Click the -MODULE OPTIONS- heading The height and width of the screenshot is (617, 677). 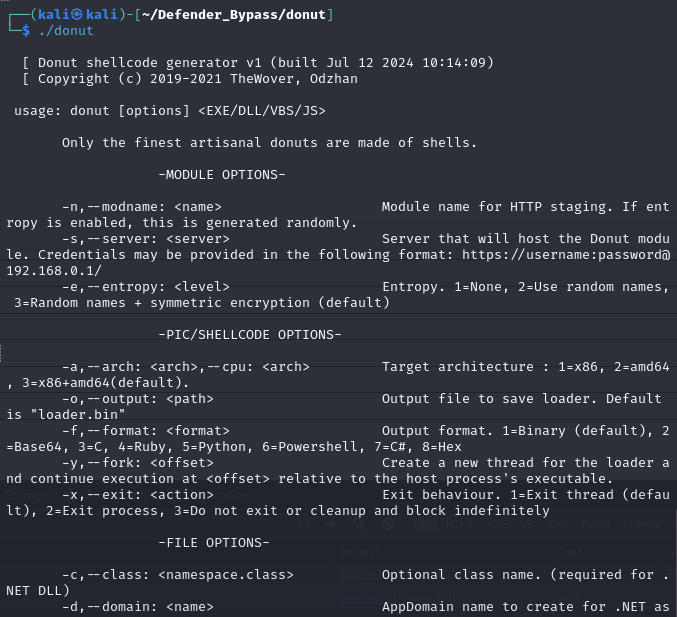coord(222,175)
